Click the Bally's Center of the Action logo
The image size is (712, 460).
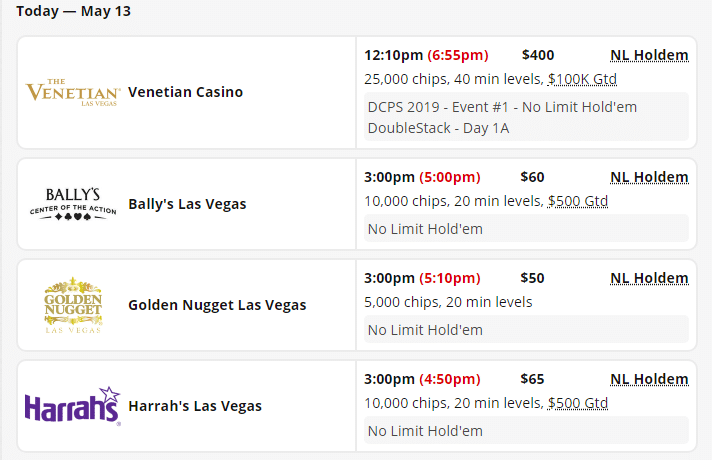tap(73, 204)
